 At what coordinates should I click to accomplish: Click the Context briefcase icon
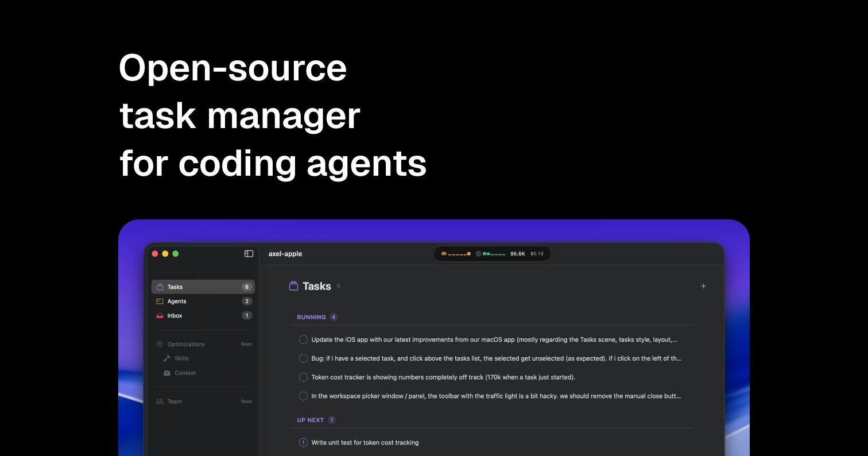tap(166, 373)
